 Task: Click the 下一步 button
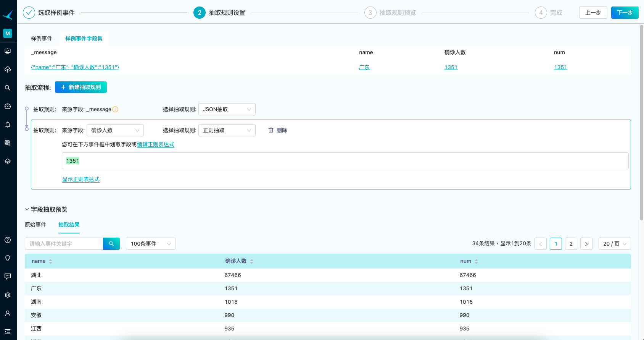pos(625,13)
